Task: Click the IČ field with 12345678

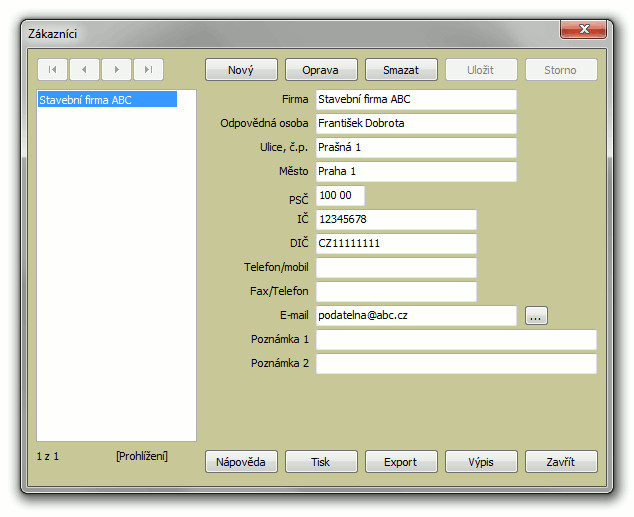Action: (396, 219)
